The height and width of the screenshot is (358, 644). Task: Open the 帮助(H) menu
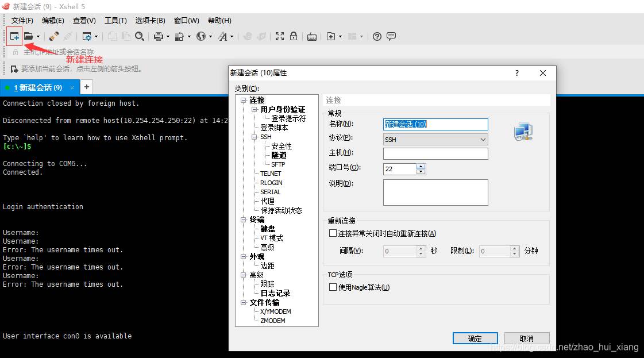click(219, 21)
